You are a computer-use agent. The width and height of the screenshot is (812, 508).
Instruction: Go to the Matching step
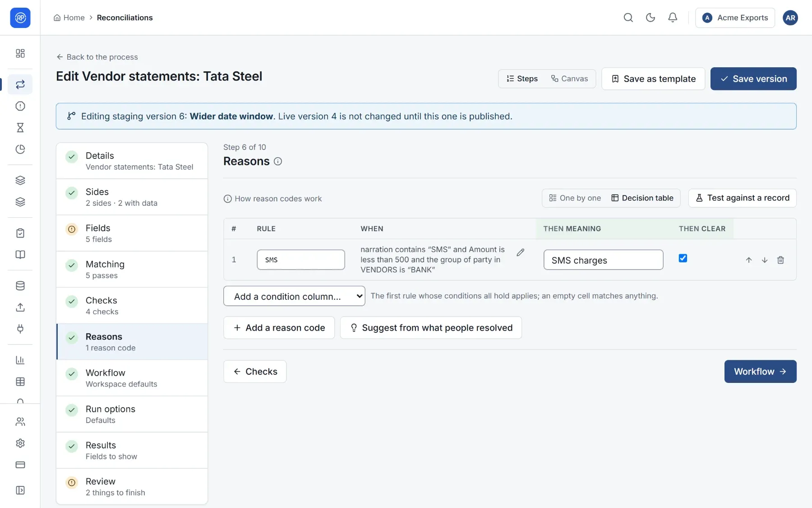(x=132, y=270)
